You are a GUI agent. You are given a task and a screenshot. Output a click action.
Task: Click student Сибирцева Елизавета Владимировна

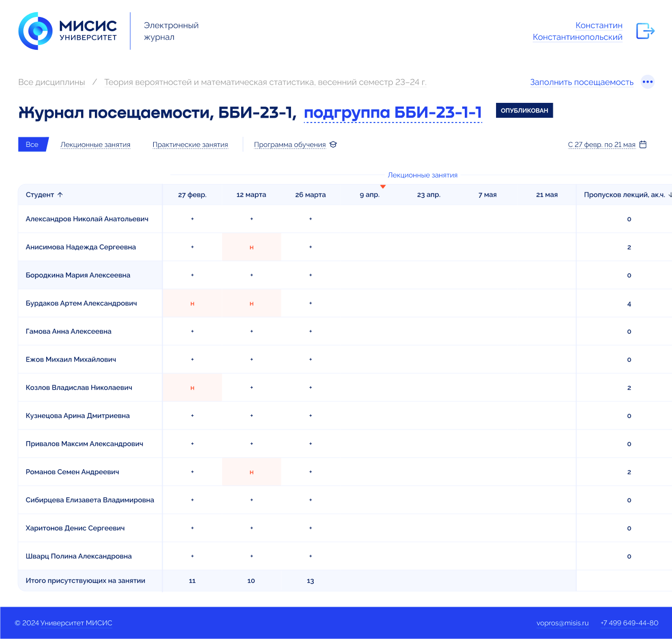(x=90, y=500)
